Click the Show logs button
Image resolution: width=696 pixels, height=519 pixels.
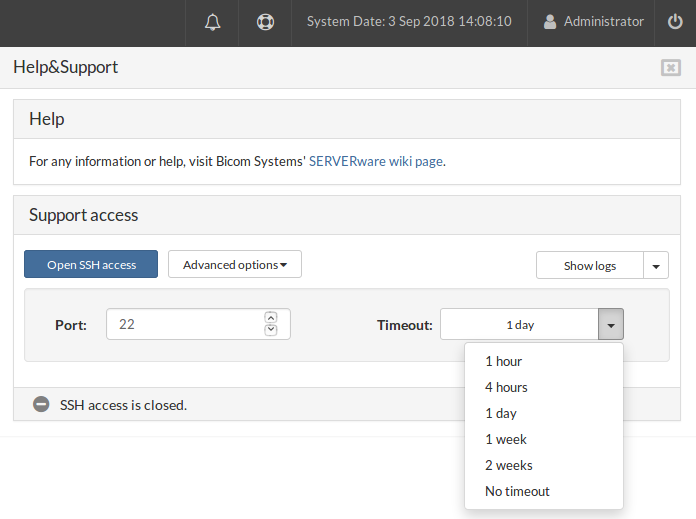coord(589,266)
